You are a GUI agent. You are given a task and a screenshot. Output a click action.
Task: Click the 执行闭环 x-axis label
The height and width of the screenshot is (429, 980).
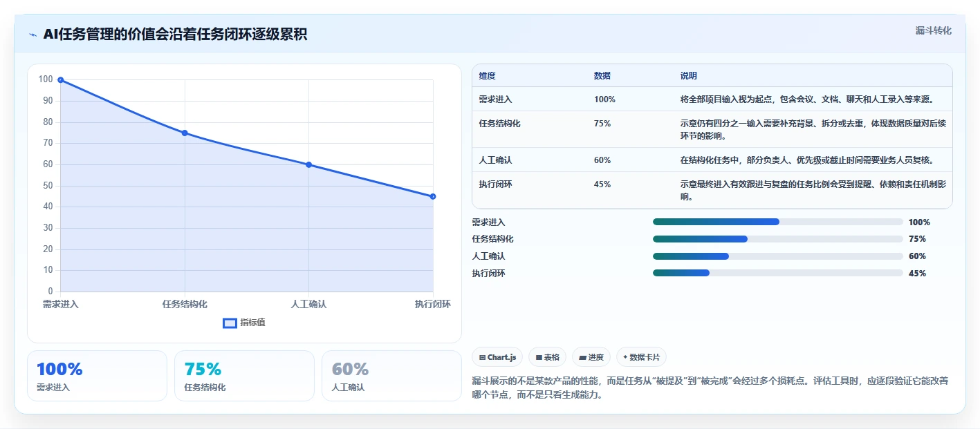click(433, 304)
